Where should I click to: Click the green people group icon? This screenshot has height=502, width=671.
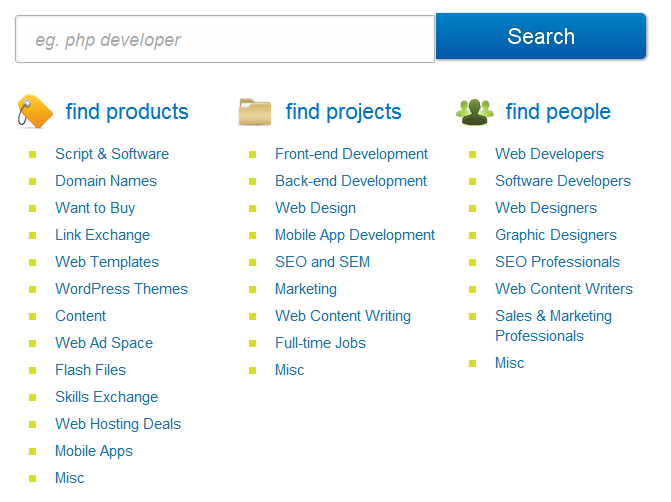pos(474,111)
